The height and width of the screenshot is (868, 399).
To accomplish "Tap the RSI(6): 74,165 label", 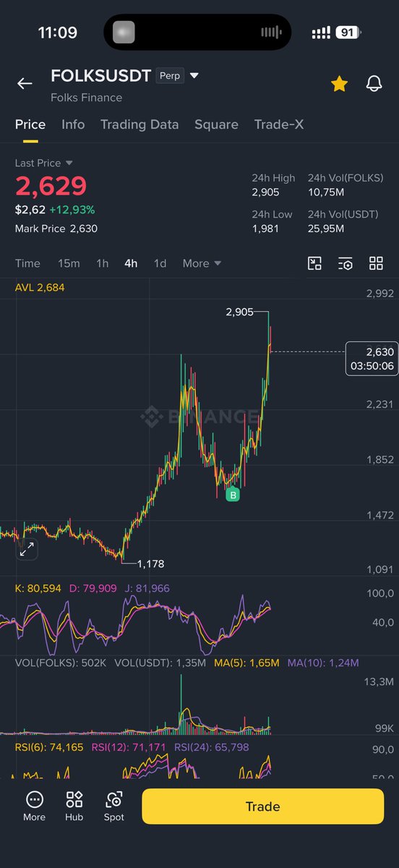I will (x=49, y=747).
